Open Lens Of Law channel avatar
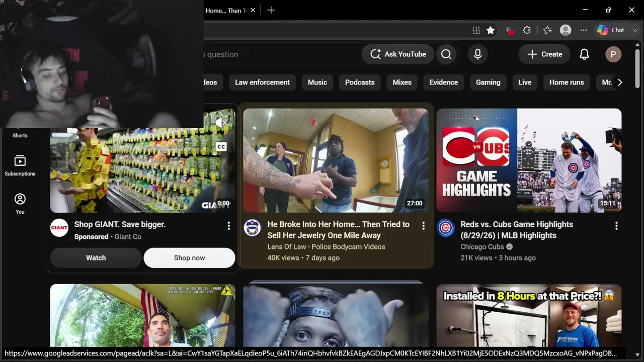The height and width of the screenshot is (362, 644). click(253, 228)
